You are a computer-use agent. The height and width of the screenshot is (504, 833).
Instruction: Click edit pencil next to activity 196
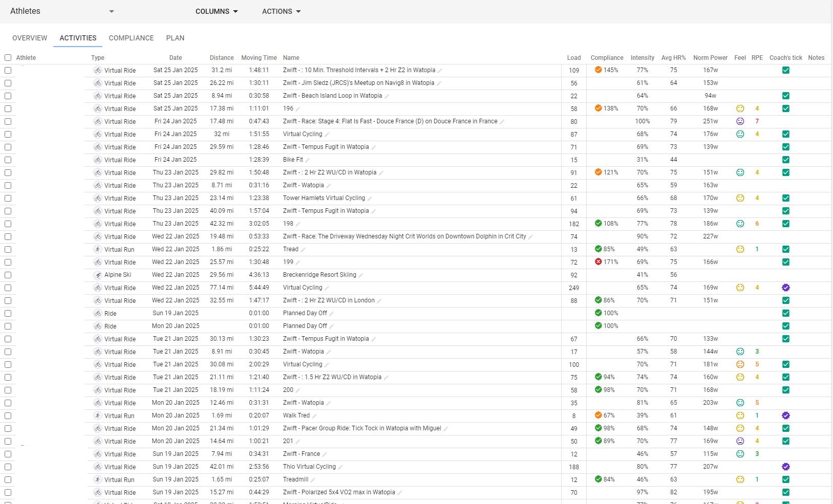298,108
